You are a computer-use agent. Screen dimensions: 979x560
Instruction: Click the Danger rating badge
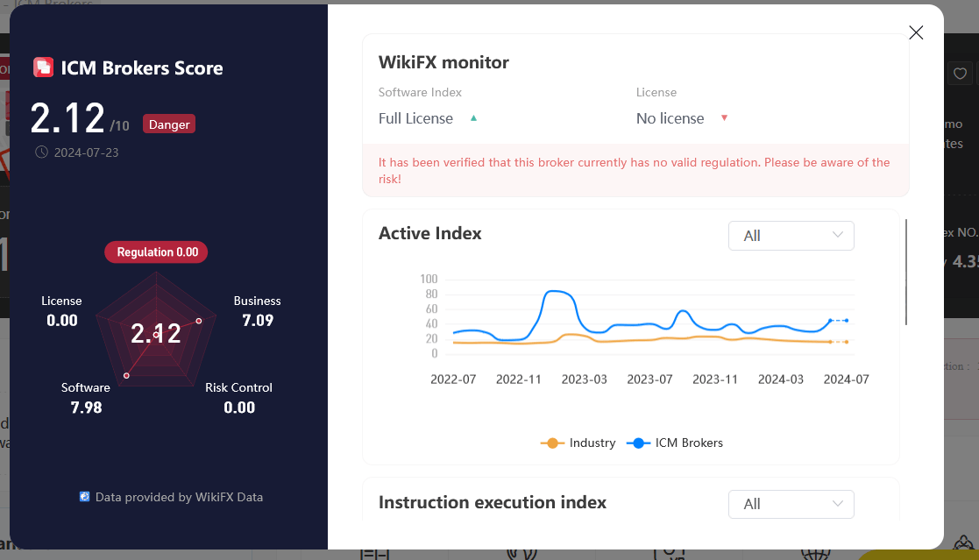(x=169, y=124)
